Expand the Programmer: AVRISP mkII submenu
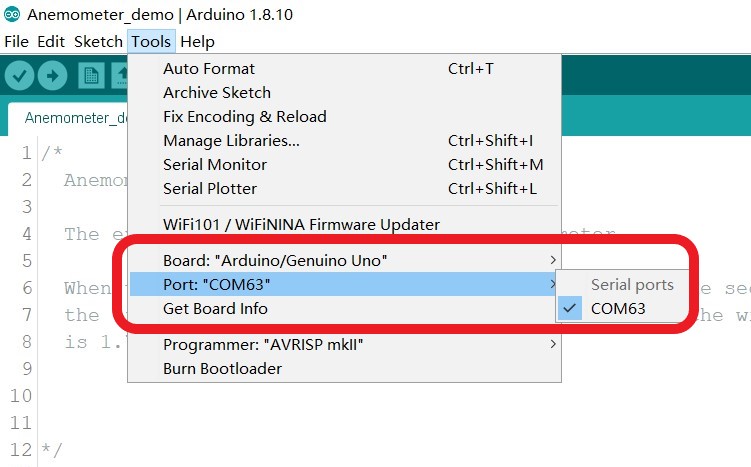This screenshot has height=467, width=751. pyautogui.click(x=344, y=344)
